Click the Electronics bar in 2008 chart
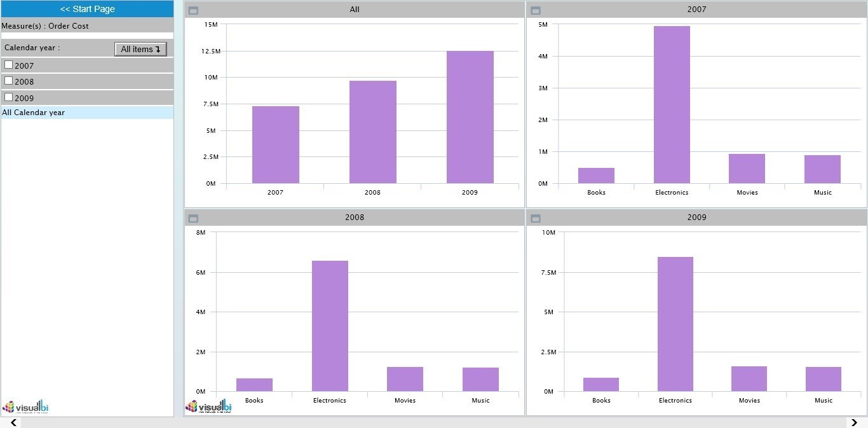 (x=330, y=326)
